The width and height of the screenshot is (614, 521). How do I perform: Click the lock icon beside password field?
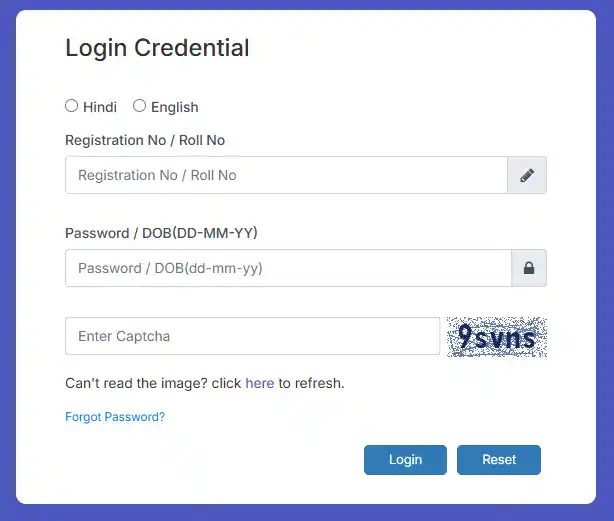coord(529,268)
